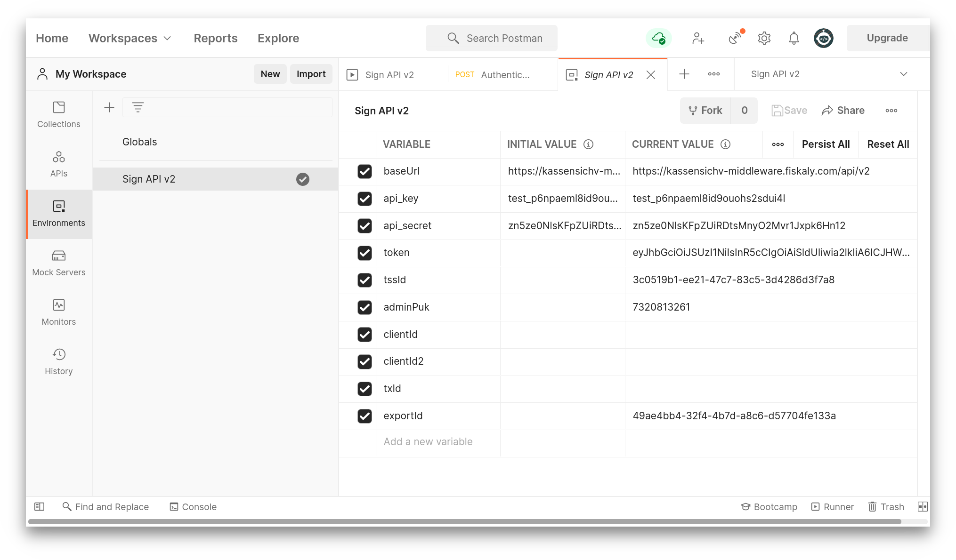
Task: Open the History panel
Action: coord(59,362)
